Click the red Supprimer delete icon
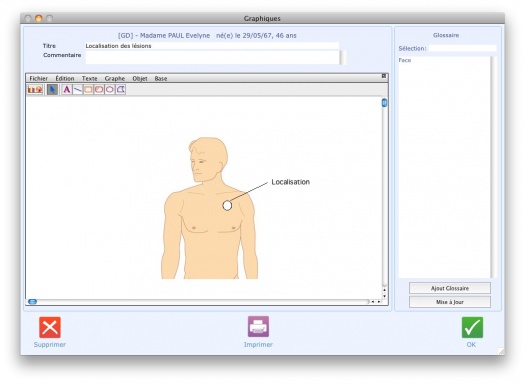Image resolution: width=525 pixels, height=383 pixels. pos(50,327)
